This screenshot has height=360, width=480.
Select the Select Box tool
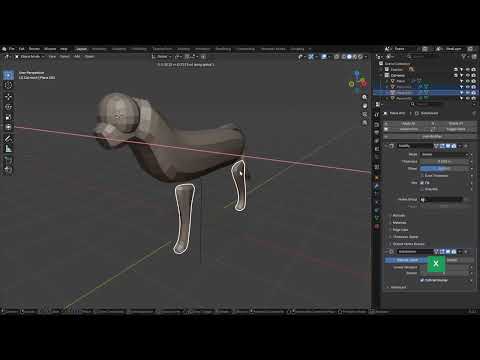tap(8, 75)
